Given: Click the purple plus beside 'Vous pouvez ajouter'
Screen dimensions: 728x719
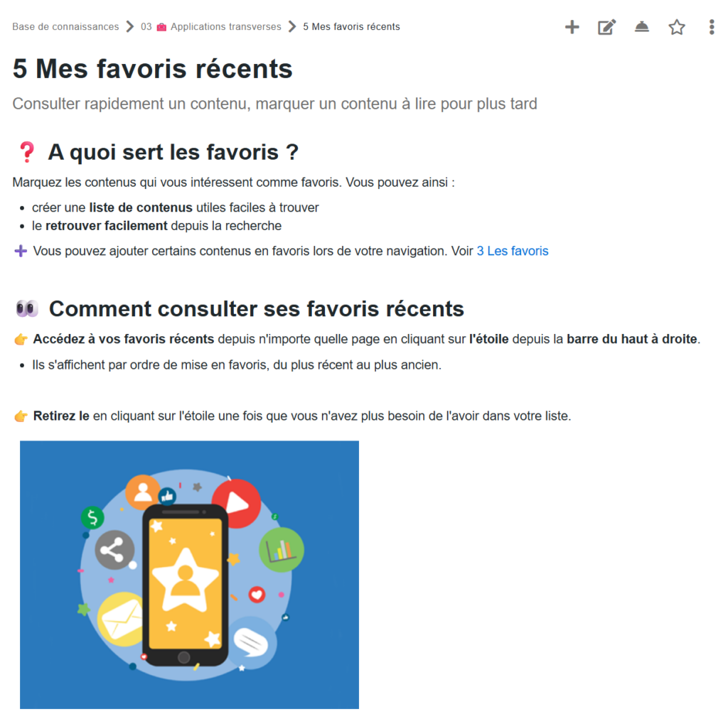Looking at the screenshot, I should click(21, 251).
